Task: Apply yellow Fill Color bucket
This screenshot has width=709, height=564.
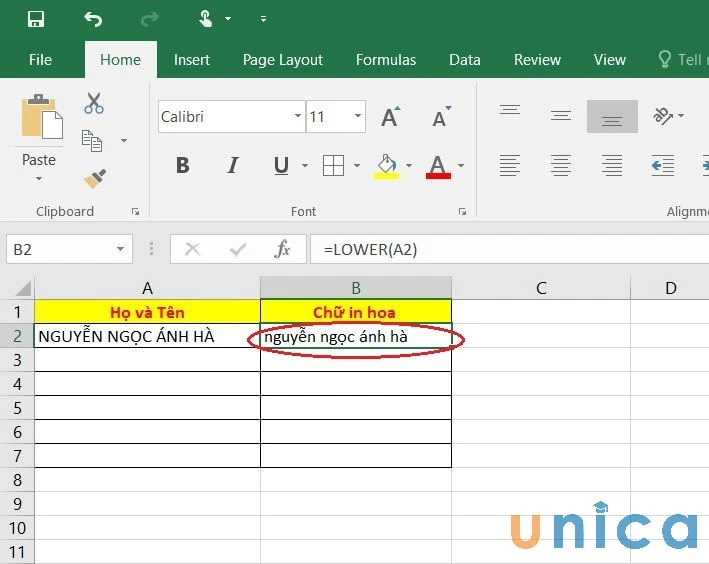Action: (x=387, y=166)
